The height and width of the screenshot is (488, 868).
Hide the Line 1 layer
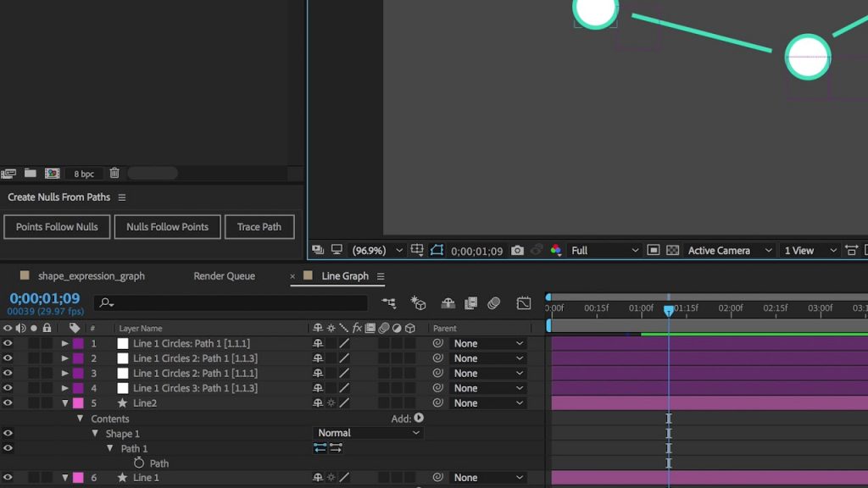pyautogui.click(x=8, y=477)
